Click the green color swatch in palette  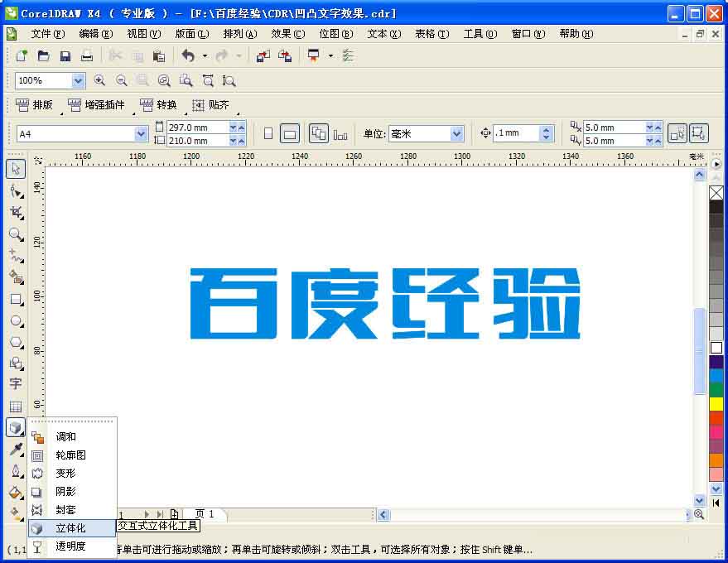point(716,389)
